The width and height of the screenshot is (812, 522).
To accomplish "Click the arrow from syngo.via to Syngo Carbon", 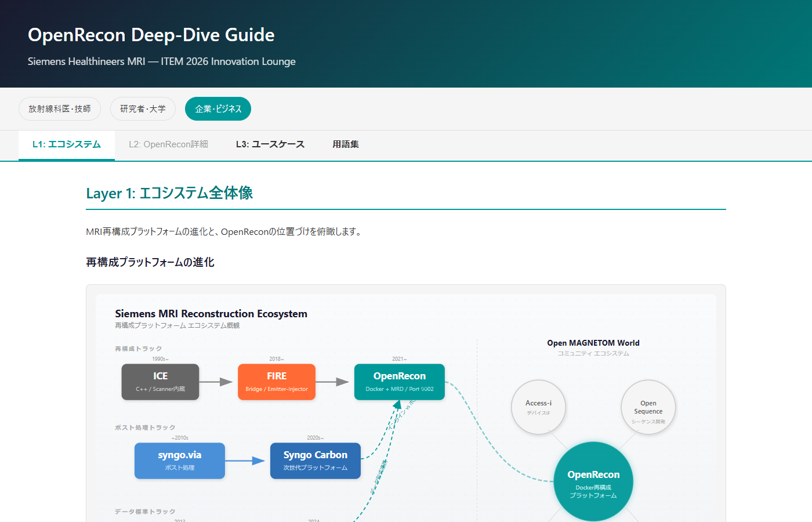I will click(246, 461).
